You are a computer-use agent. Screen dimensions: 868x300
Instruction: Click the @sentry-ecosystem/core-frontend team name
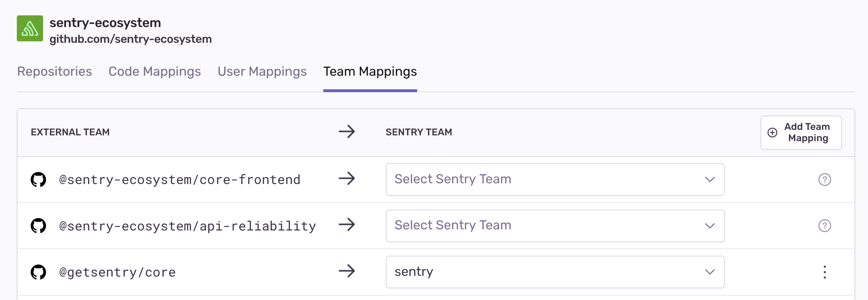(x=179, y=180)
